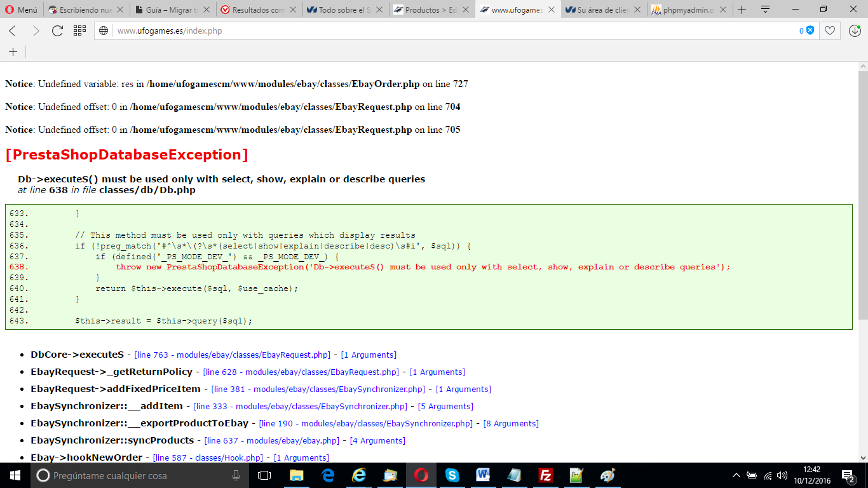Open the tab menu list icon
This screenshot has height=488, width=868.
coord(765,10)
